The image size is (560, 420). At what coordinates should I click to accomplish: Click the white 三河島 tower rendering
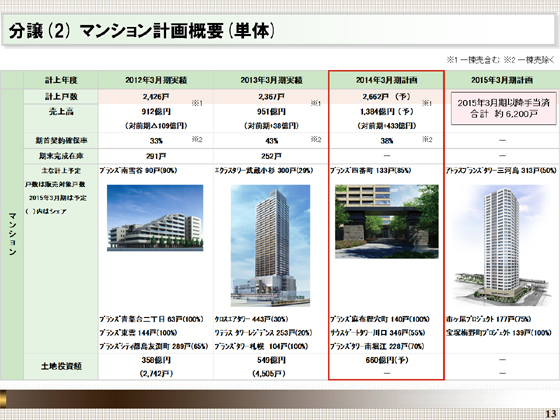(502, 245)
